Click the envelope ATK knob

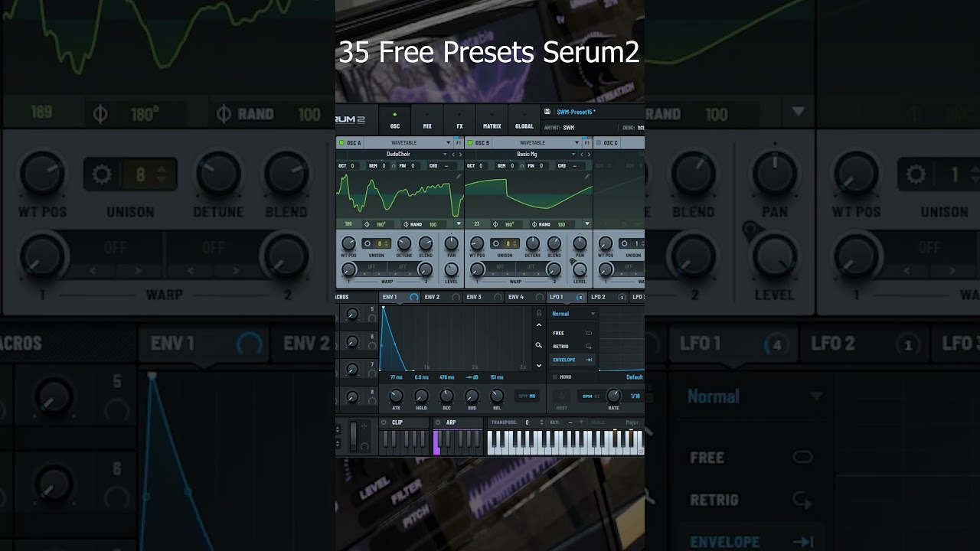point(396,396)
